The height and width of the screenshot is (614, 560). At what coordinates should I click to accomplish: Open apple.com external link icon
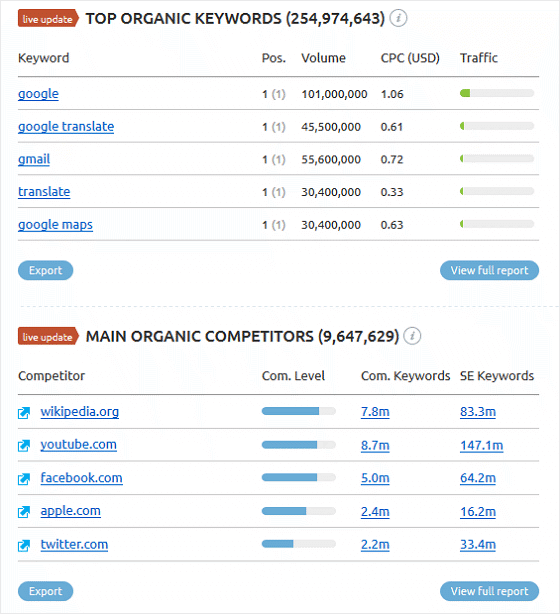pos(24,512)
